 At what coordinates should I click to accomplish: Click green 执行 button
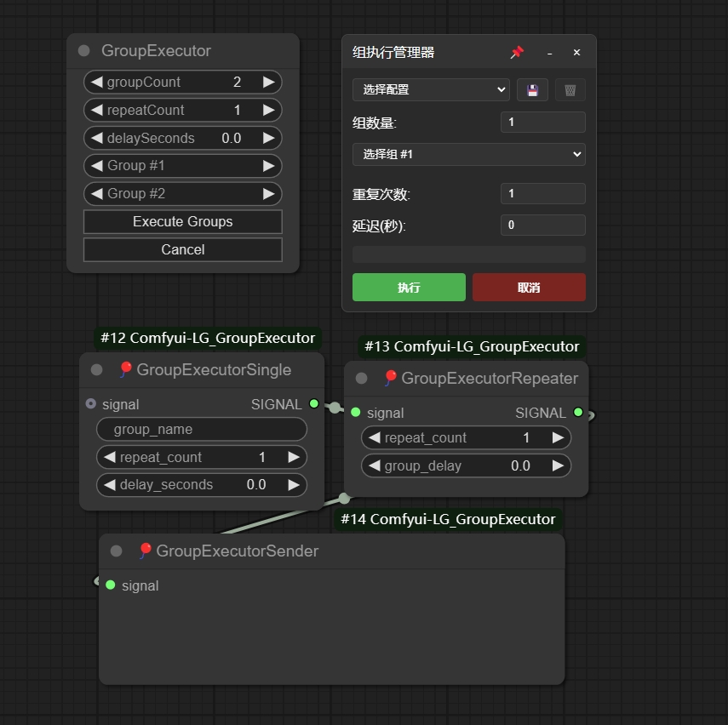(409, 288)
